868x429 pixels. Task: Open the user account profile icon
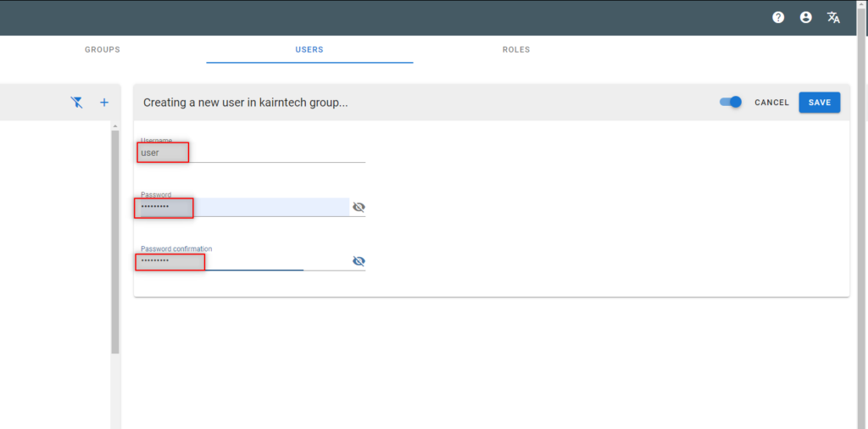click(x=806, y=18)
